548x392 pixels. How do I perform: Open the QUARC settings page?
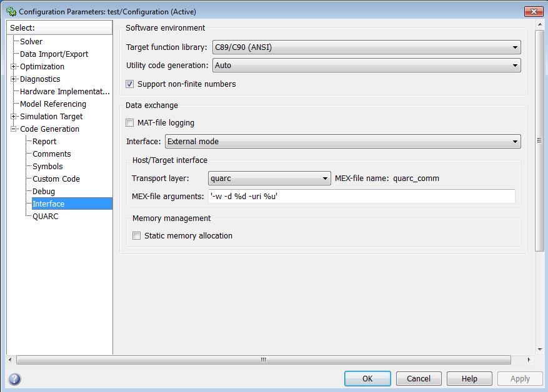point(44,216)
